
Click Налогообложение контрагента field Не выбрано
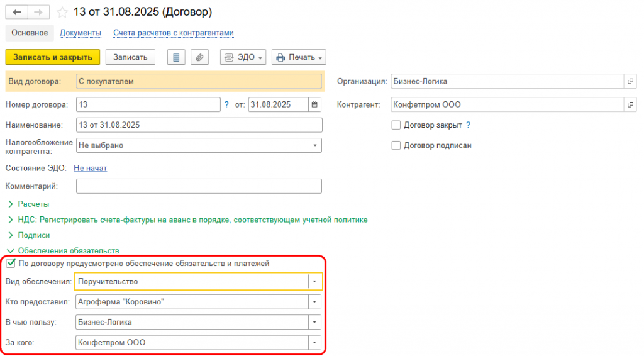point(192,145)
